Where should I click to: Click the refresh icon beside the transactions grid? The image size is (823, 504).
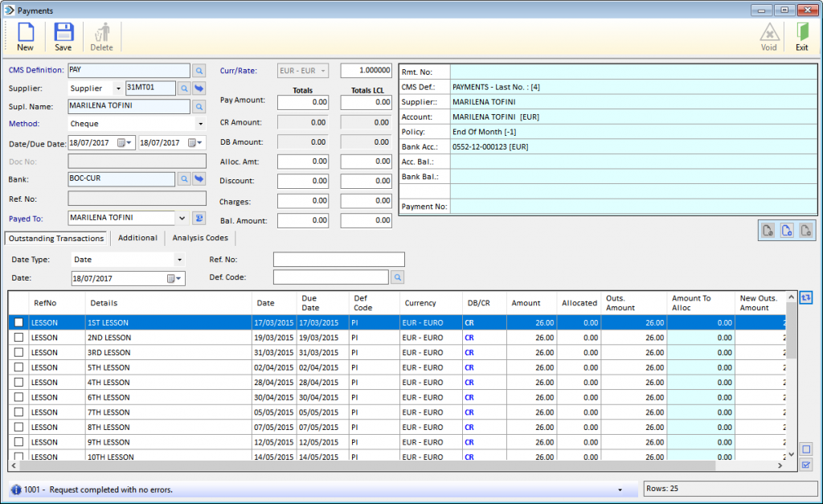coord(805,297)
